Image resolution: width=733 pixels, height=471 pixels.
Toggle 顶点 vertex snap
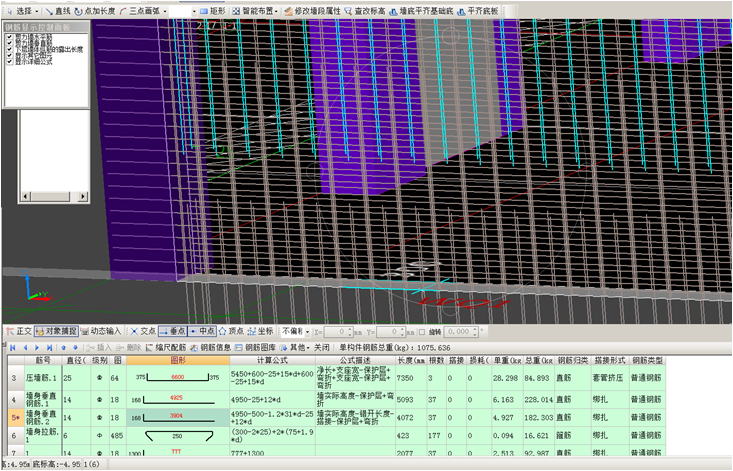231,331
